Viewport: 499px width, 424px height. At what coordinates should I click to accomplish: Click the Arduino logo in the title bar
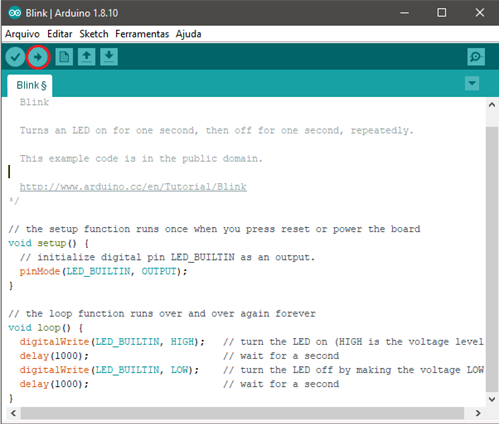pyautogui.click(x=15, y=13)
